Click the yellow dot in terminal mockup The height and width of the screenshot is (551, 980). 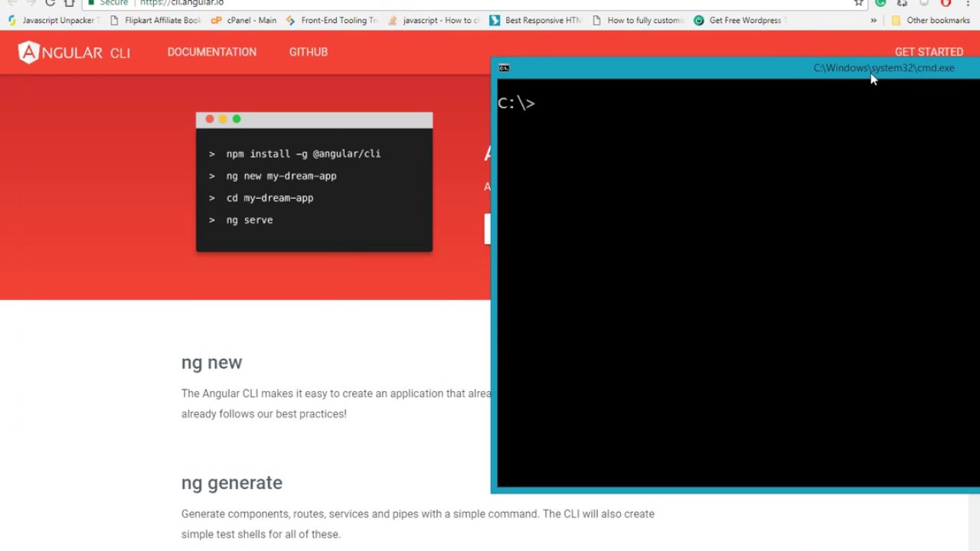(223, 119)
